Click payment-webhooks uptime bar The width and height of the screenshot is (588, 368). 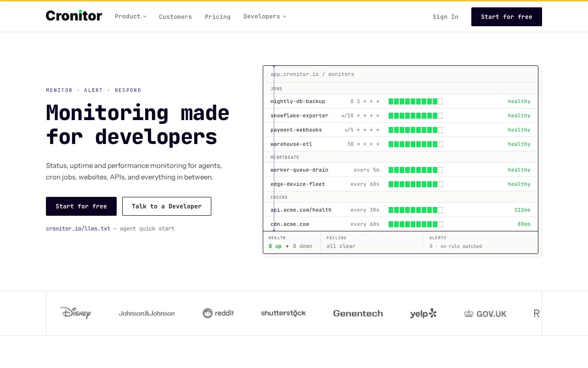click(416, 130)
